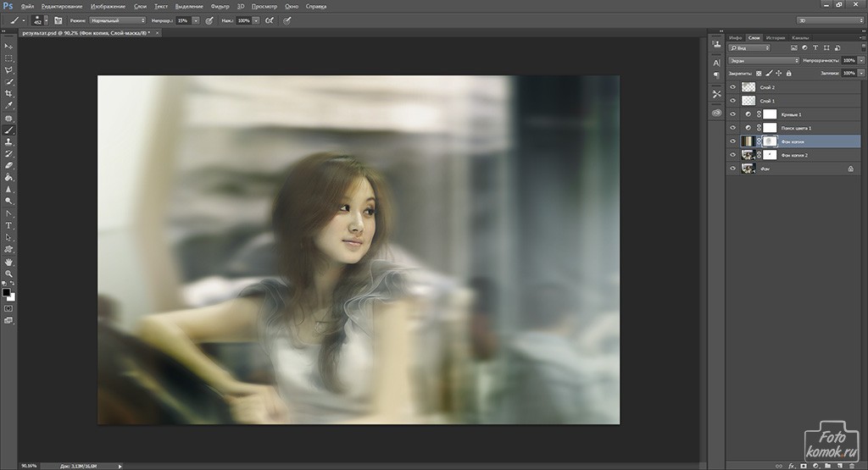Enable airbrush-style build-up
This screenshot has width=868, height=470.
[270, 20]
